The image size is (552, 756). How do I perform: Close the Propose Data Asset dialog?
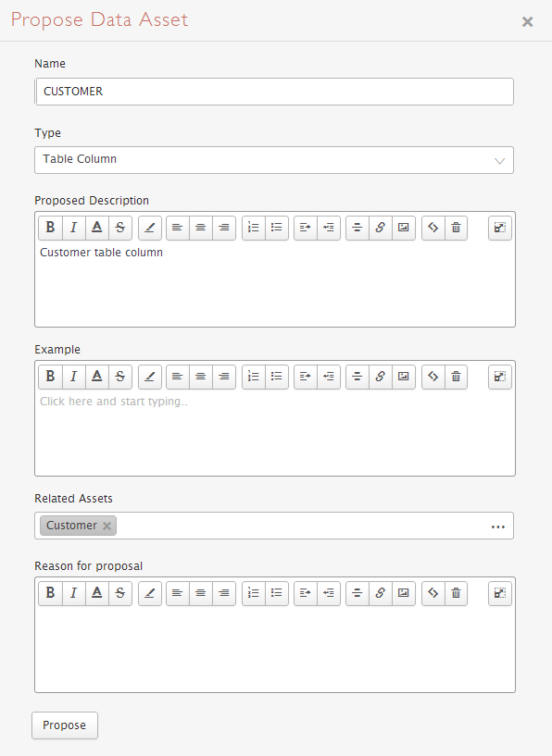point(527,21)
